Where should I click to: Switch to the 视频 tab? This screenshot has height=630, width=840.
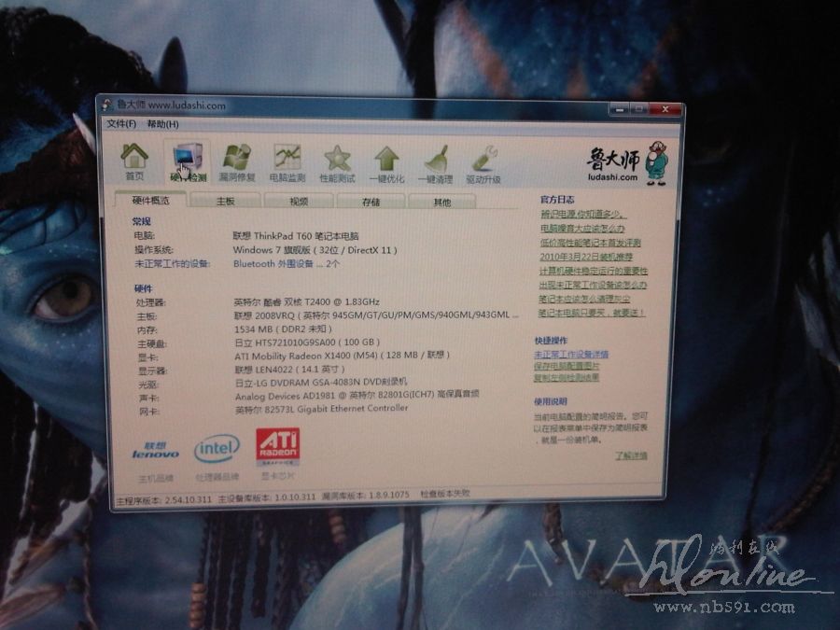(299, 202)
